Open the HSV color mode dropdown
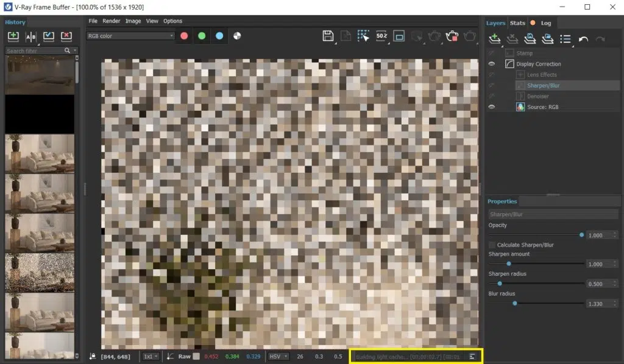The width and height of the screenshot is (624, 364). (277, 356)
